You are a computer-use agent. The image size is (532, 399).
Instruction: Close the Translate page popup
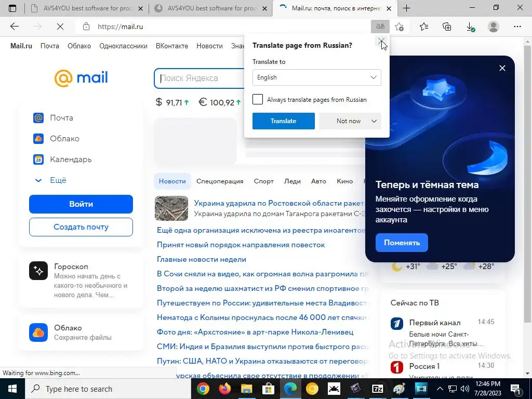(381, 42)
